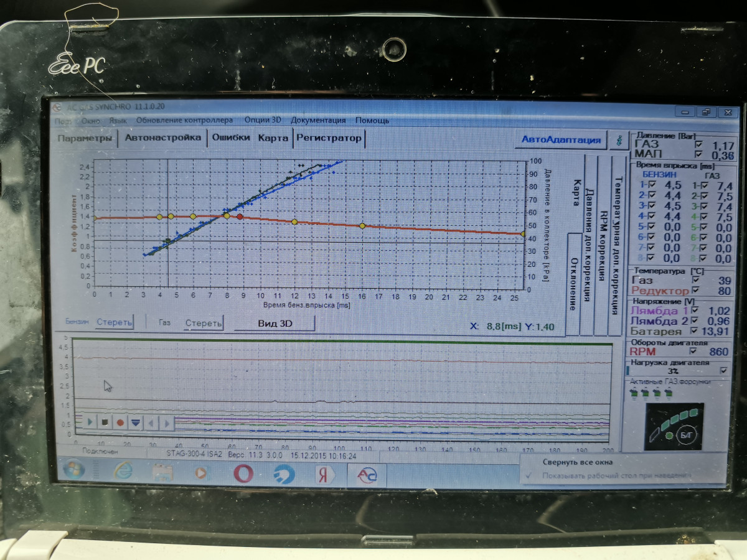Step forward with the right arrow recorder button
The height and width of the screenshot is (560, 747).
[166, 422]
